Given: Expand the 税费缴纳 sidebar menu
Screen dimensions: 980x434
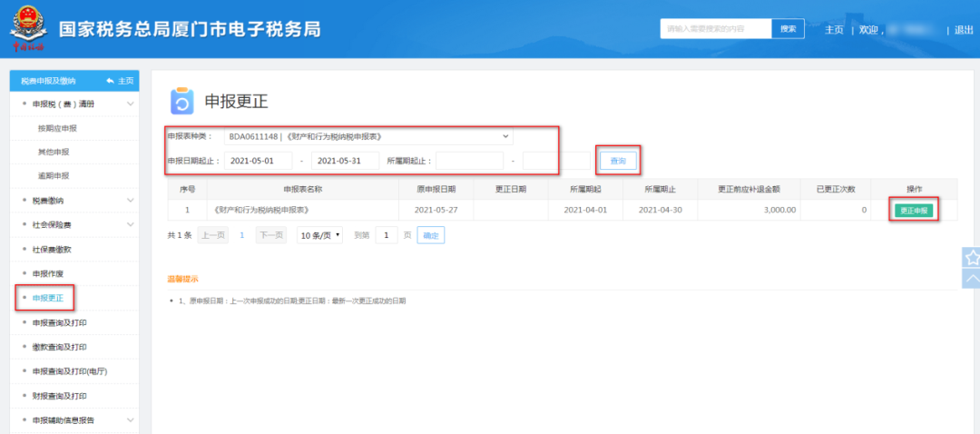Looking at the screenshot, I should (x=76, y=200).
